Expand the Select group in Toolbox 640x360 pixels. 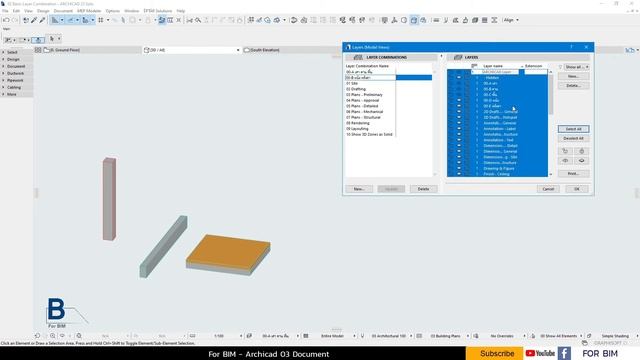tap(4, 52)
